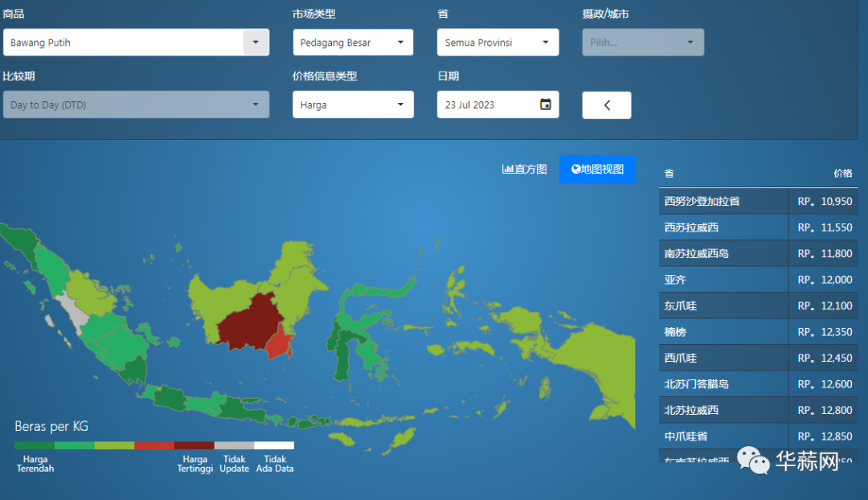Screen dimensions: 868x500
Task: Select the white Tidak Ada Data legend swatch
Action: tap(274, 445)
